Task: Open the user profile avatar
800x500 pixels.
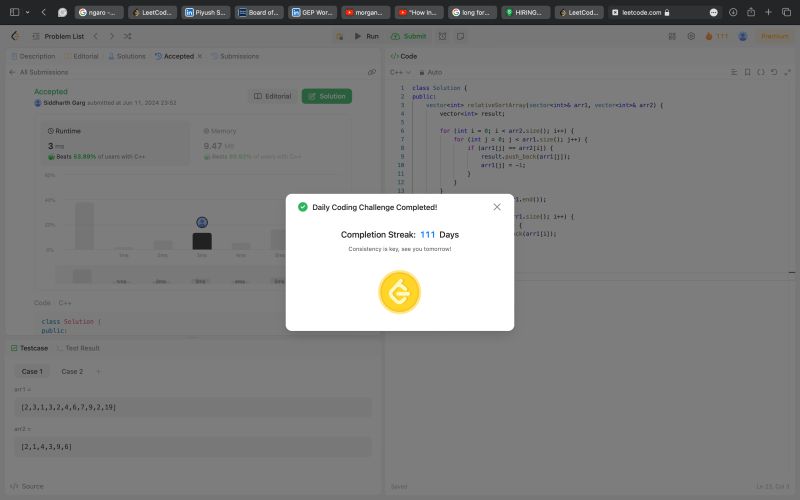Action: click(x=743, y=36)
